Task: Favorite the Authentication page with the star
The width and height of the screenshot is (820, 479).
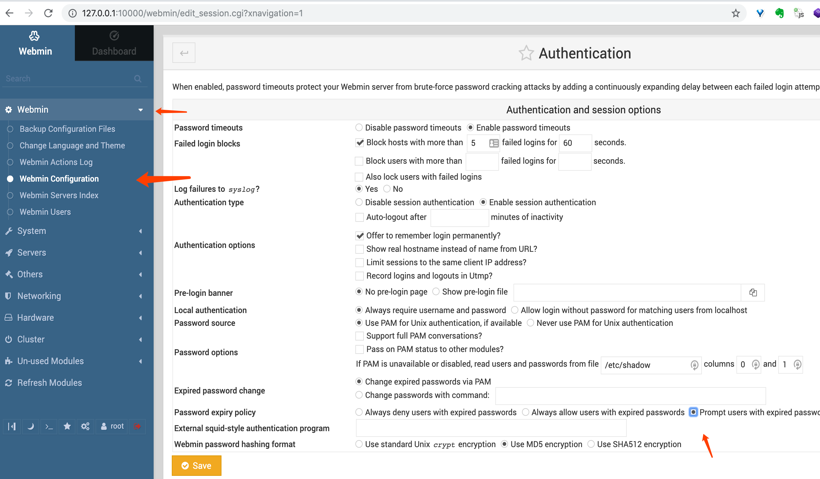Action: click(x=526, y=53)
